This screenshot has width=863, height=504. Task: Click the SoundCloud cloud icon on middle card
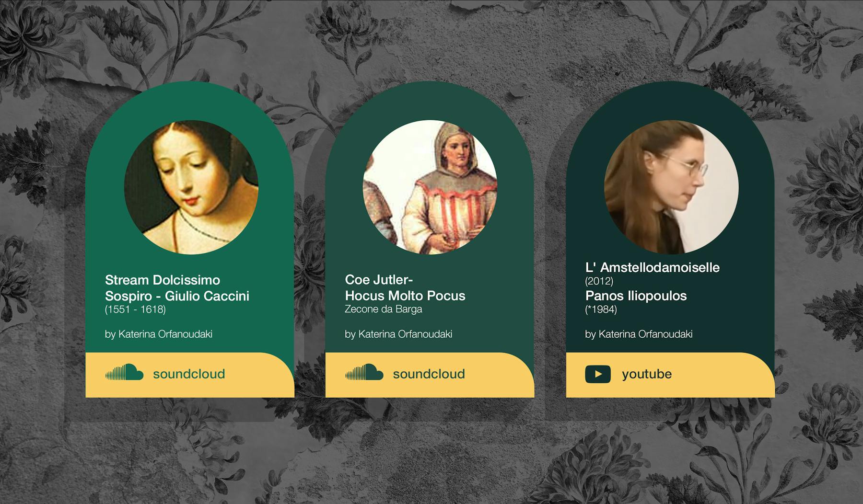coord(364,372)
